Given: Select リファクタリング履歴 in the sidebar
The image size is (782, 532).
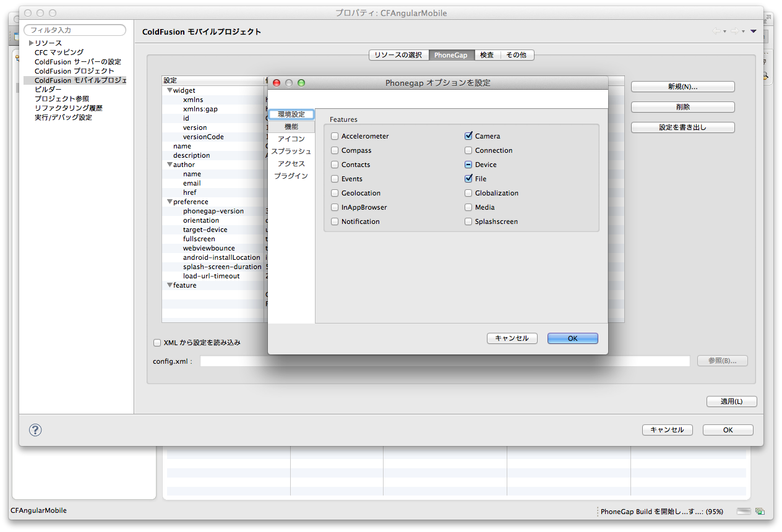Looking at the screenshot, I should pyautogui.click(x=69, y=108).
